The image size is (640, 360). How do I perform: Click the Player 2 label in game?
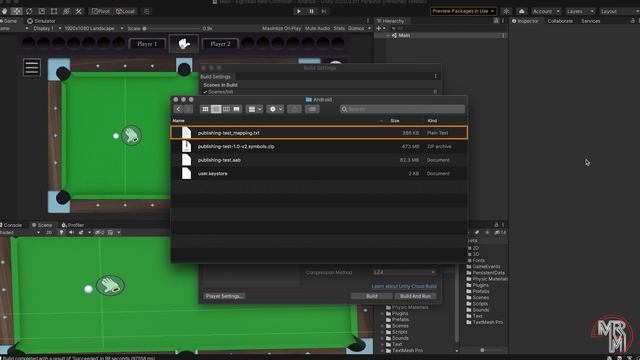pyautogui.click(x=220, y=44)
